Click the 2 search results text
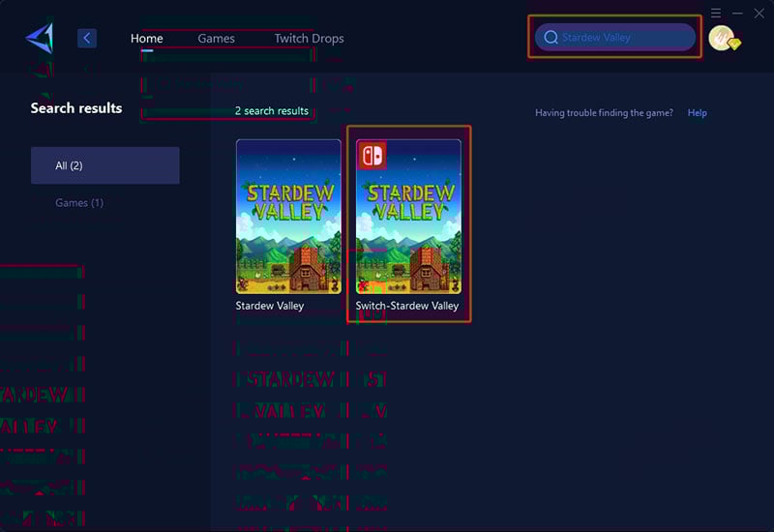The image size is (774, 532). pyautogui.click(x=272, y=111)
